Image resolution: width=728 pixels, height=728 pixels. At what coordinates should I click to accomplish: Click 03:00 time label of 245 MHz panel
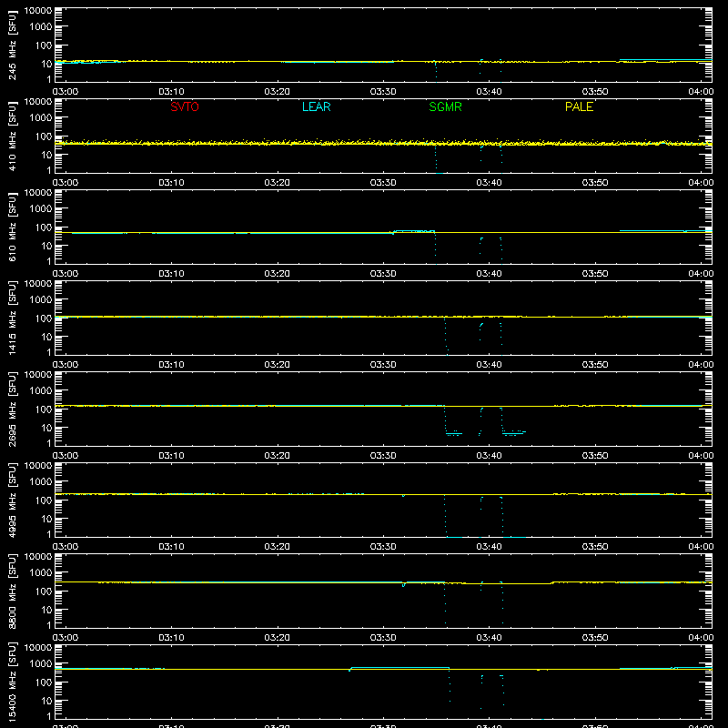coord(66,92)
